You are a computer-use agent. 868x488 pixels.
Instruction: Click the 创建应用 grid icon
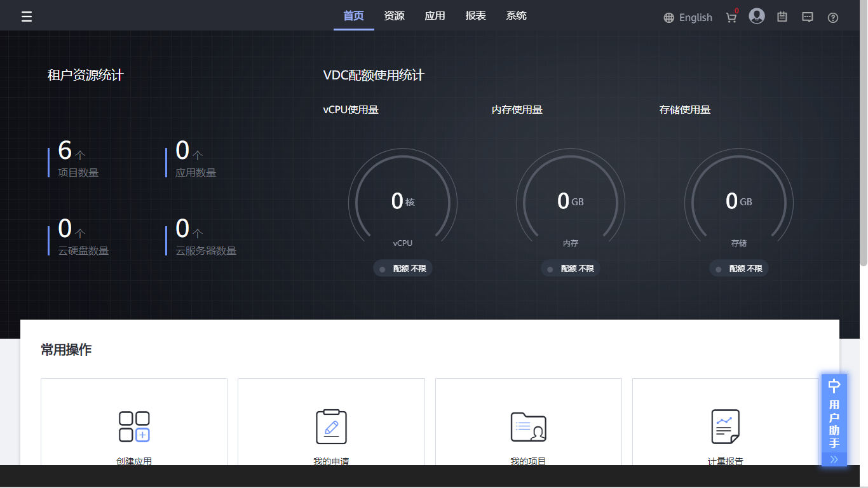click(x=134, y=426)
